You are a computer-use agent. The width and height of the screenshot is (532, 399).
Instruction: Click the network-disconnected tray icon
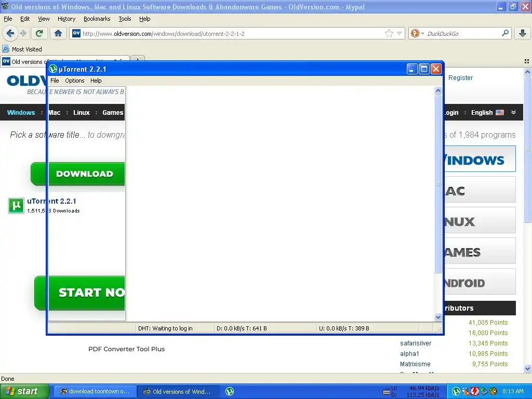(465, 392)
